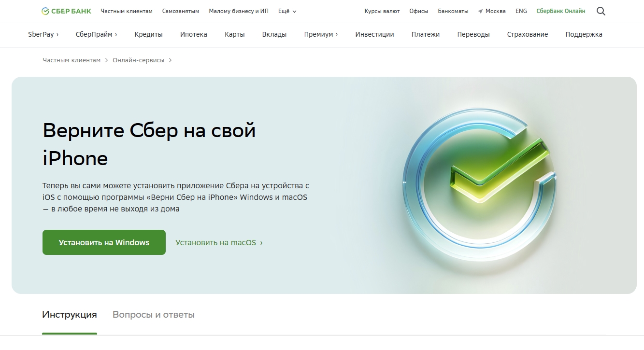Expand the SberPay submenu

(x=43, y=34)
